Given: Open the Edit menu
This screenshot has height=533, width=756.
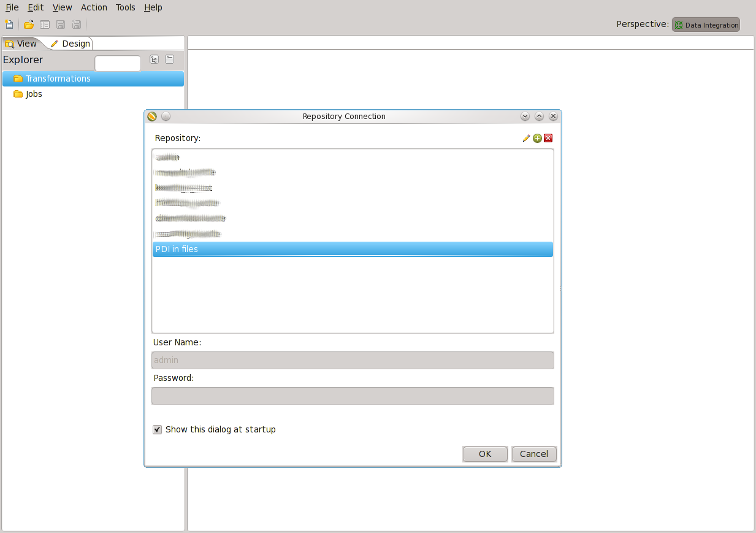Looking at the screenshot, I should (36, 7).
